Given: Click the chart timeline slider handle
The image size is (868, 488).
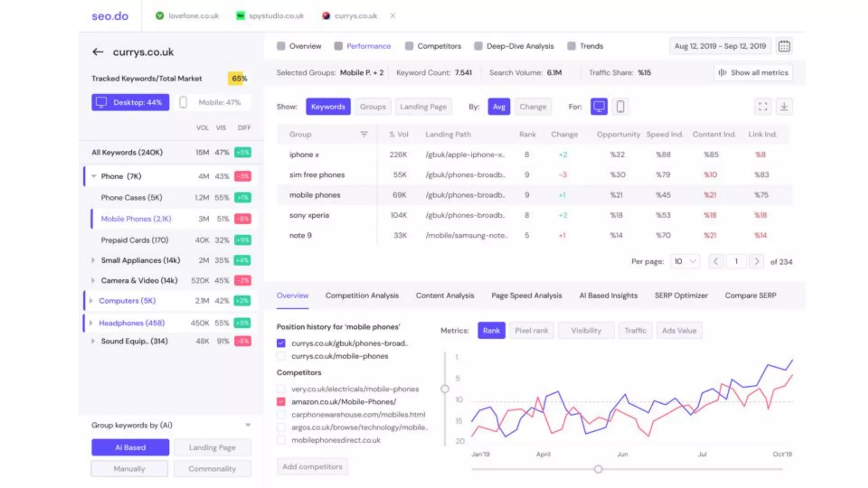Looking at the screenshot, I should coord(598,469).
